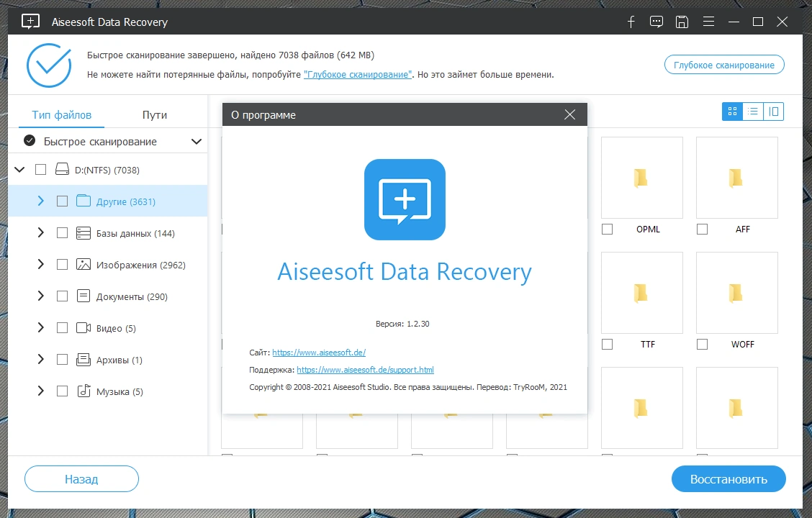Open the hamburger menu icon
Viewport: 812px width, 518px height.
tap(708, 21)
